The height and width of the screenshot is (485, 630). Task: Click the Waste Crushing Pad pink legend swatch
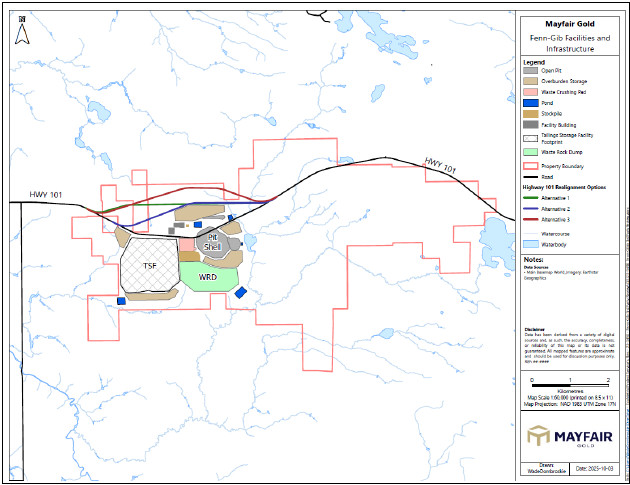(530, 92)
